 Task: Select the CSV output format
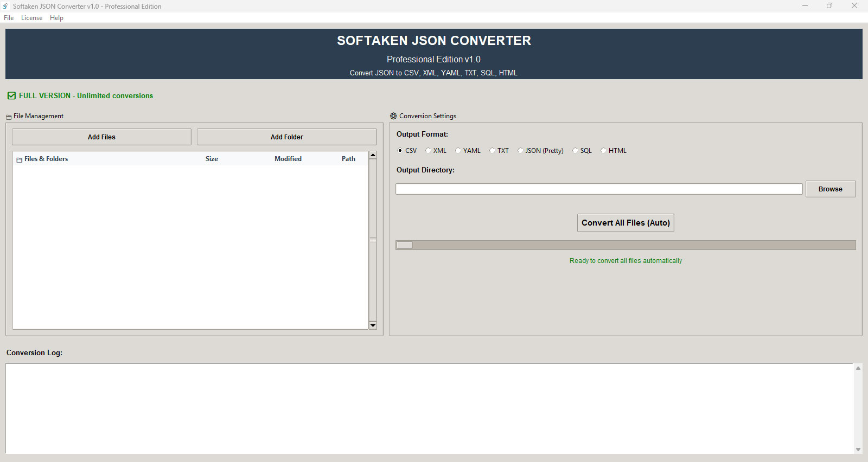(400, 151)
